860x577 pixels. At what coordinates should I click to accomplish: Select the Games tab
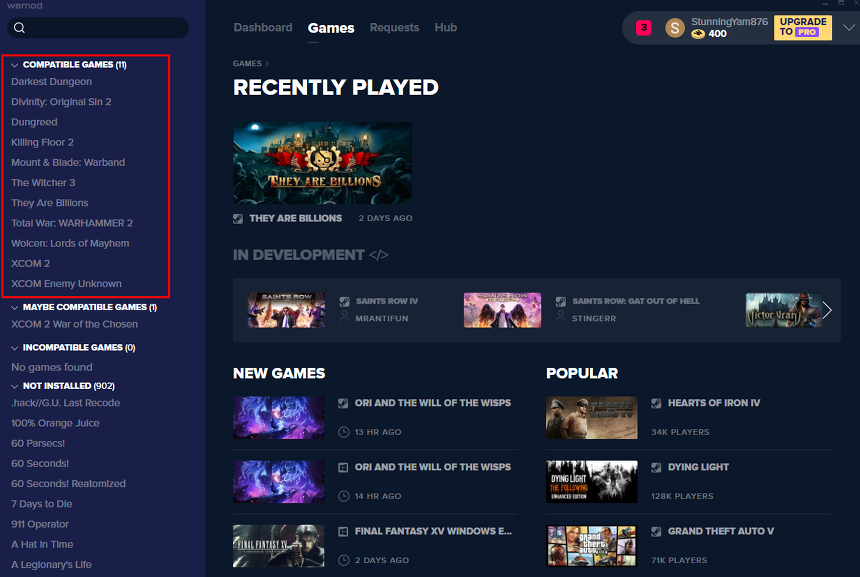[331, 28]
